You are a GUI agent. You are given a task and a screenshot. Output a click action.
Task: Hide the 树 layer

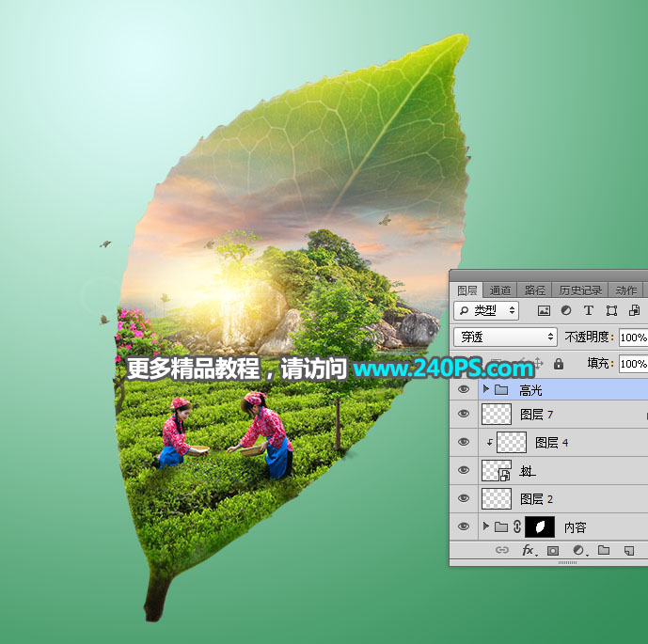pyautogui.click(x=464, y=470)
